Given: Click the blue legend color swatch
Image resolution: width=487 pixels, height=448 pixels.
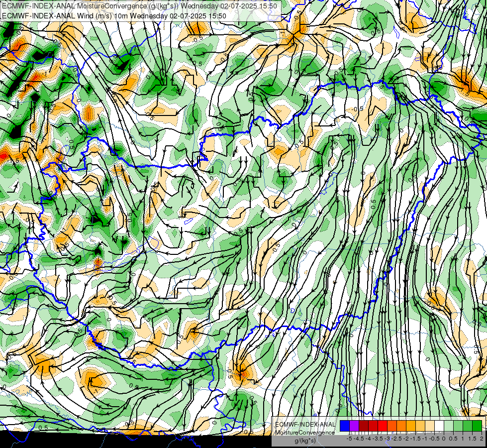Looking at the screenshot, I should pyautogui.click(x=345, y=426).
